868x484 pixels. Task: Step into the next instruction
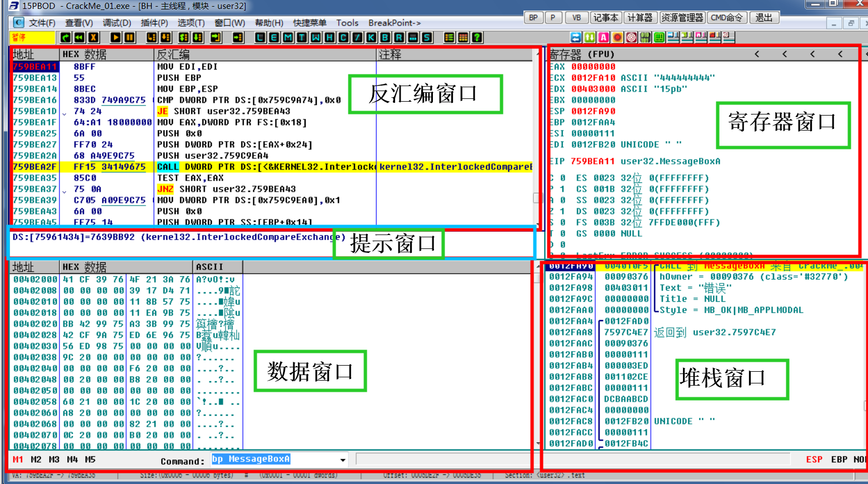152,37
